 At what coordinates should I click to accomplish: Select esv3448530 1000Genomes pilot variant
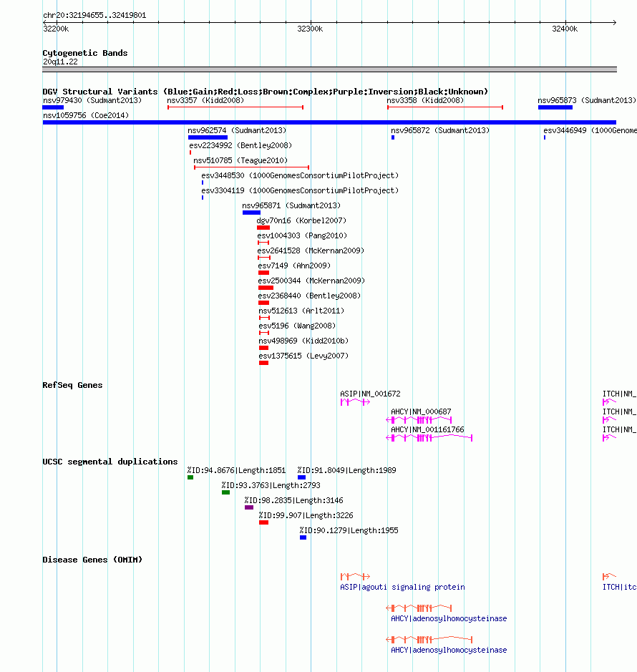tap(300, 175)
